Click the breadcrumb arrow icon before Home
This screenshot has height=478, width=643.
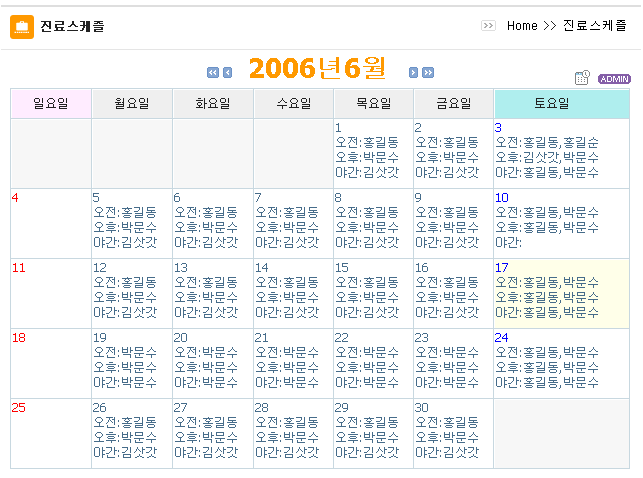[x=488, y=26]
